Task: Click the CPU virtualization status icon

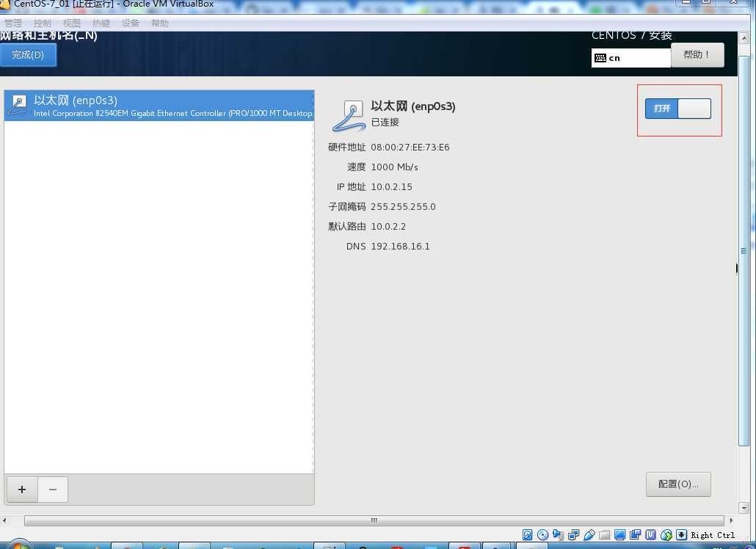Action: tap(651, 534)
